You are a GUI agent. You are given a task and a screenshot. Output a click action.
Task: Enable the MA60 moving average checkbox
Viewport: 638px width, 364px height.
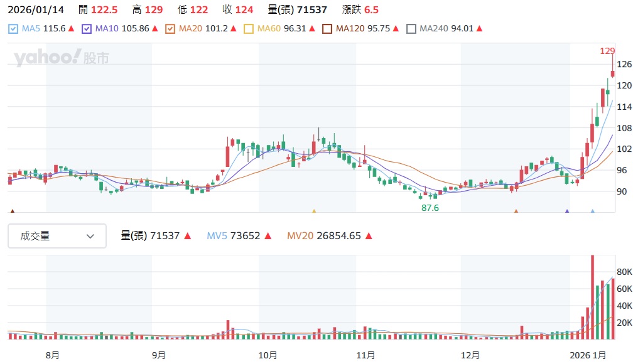pyautogui.click(x=248, y=29)
